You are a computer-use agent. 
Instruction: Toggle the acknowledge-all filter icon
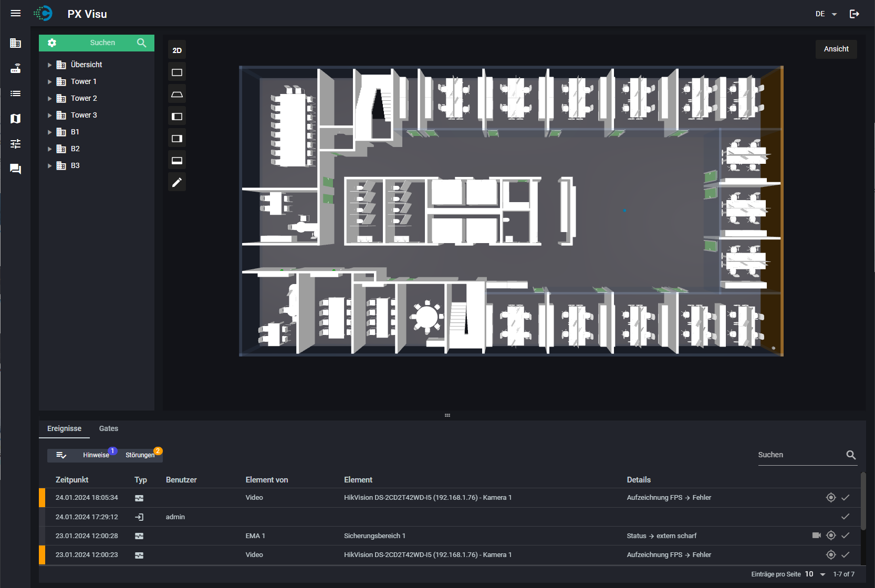pos(61,455)
